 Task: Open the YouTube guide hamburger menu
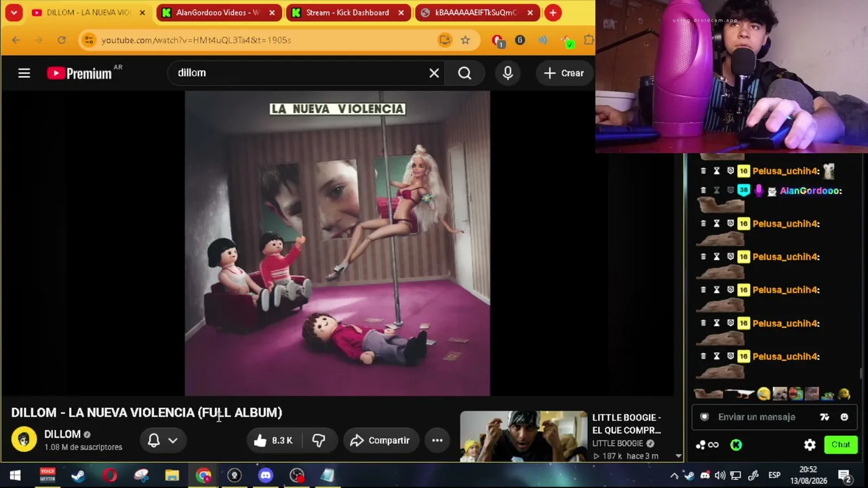click(x=24, y=73)
